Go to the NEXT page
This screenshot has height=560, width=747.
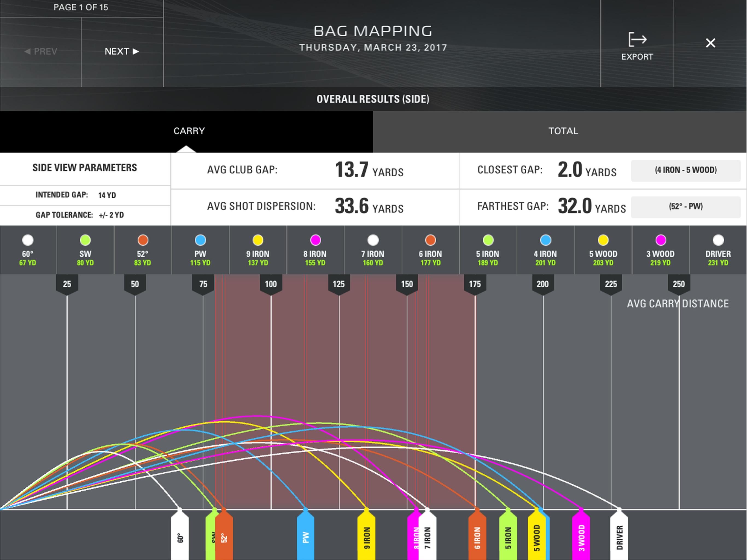(122, 51)
